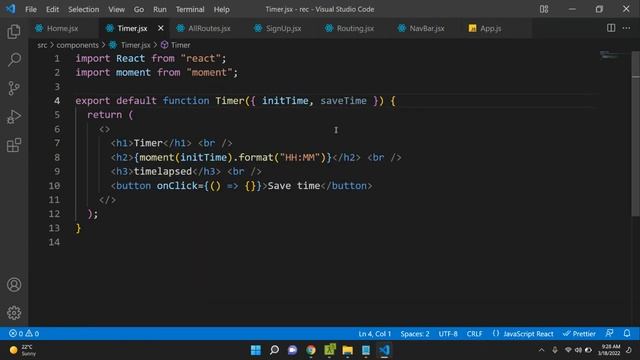Click the split editor right icon
This screenshot has height=360, width=640.
pyautogui.click(x=611, y=28)
